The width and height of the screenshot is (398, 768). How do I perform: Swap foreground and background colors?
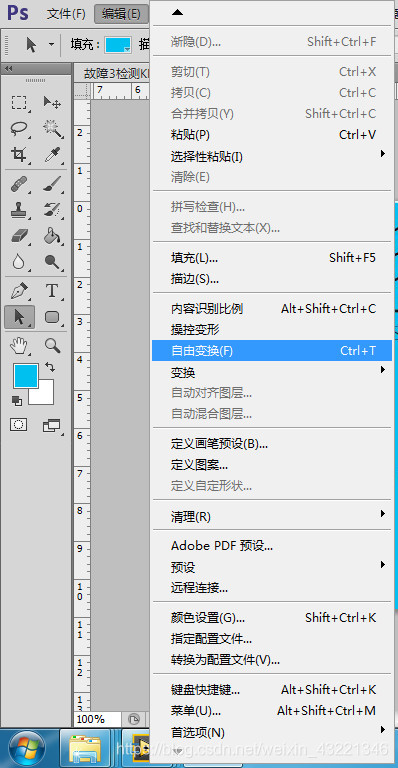(x=50, y=367)
